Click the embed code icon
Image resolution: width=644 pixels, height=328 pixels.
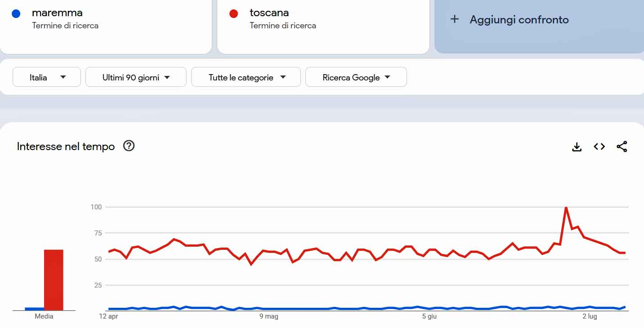pos(599,146)
